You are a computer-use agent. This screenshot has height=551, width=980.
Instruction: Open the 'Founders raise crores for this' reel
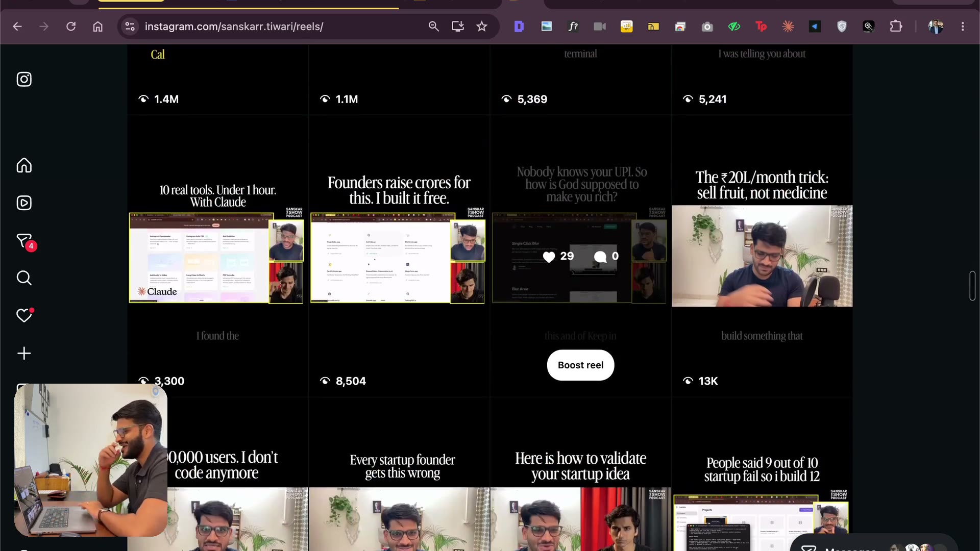click(399, 256)
